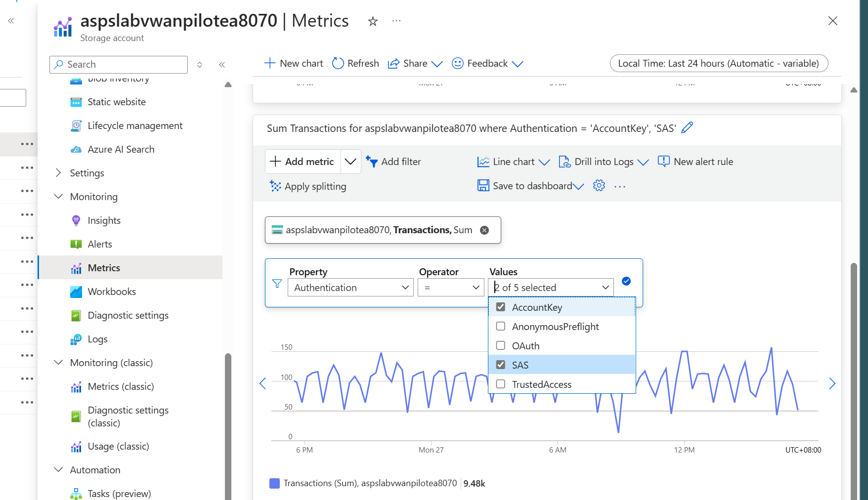This screenshot has height=500, width=868.
Task: Open Save to dashboard dropdown
Action: [x=530, y=186]
